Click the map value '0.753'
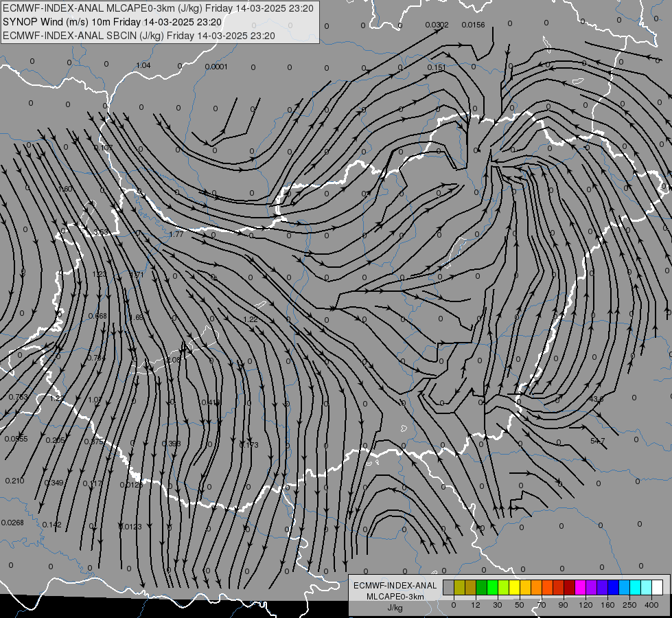Image resolution: width=672 pixels, height=618 pixels. [18, 397]
